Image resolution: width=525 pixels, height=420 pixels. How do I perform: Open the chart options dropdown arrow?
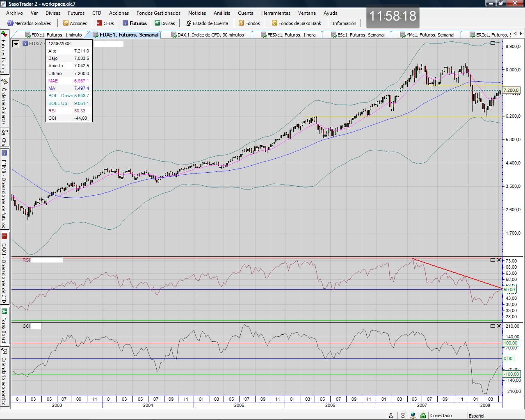point(16,43)
